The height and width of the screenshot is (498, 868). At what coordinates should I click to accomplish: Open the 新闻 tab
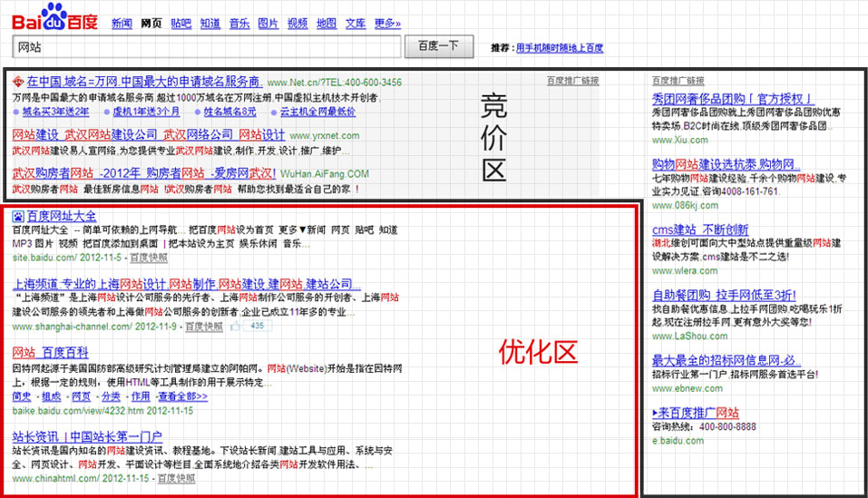point(122,24)
